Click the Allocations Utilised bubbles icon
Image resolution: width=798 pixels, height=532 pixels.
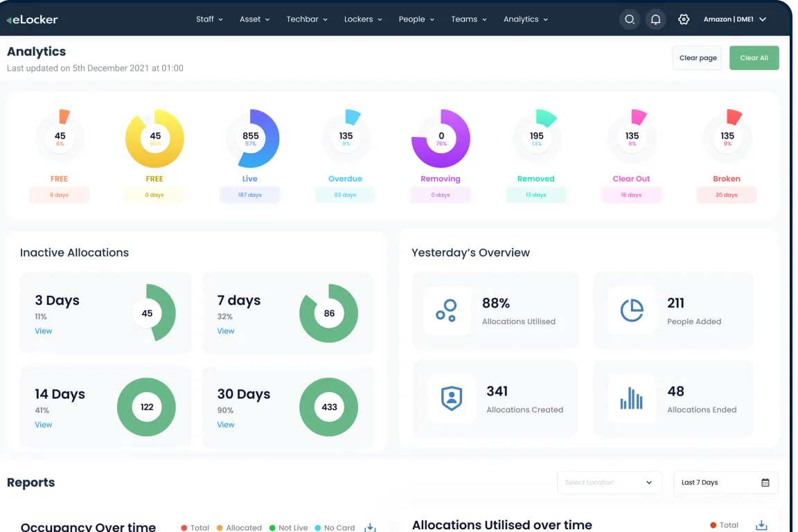tap(447, 310)
